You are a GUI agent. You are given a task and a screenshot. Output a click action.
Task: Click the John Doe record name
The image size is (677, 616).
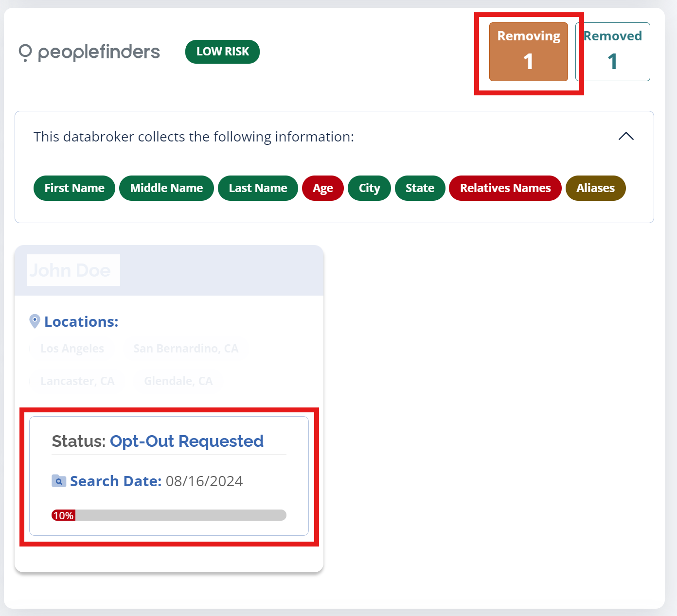[71, 270]
